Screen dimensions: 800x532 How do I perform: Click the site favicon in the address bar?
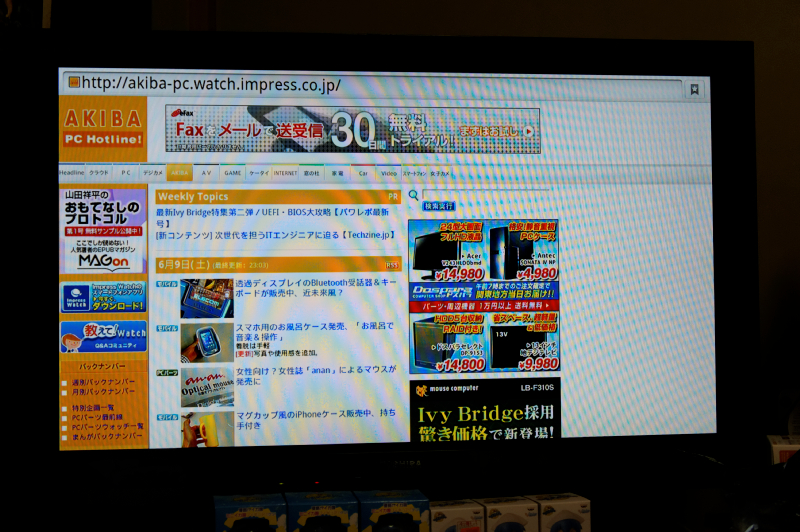tap(72, 83)
